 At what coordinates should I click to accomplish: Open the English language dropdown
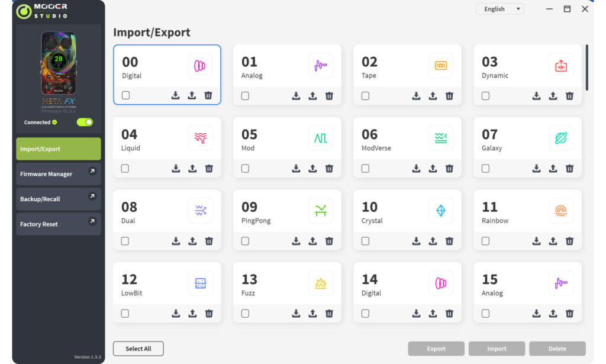pos(499,9)
